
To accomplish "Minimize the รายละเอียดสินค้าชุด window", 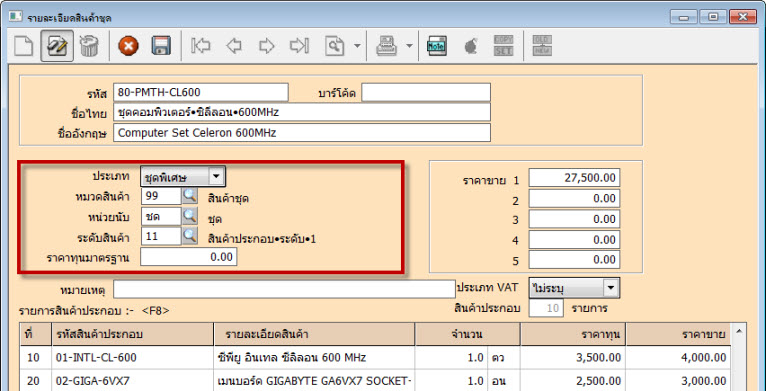I will pos(683,17).
